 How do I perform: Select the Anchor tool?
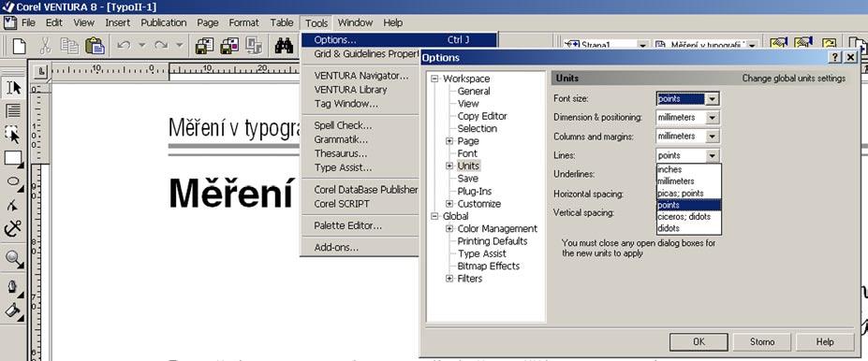pyautogui.click(x=13, y=228)
